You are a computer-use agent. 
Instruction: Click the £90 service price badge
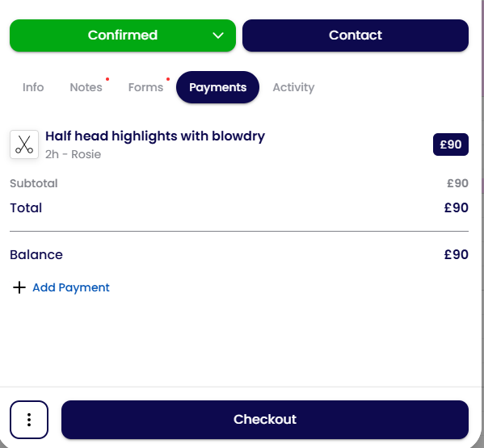[451, 144]
